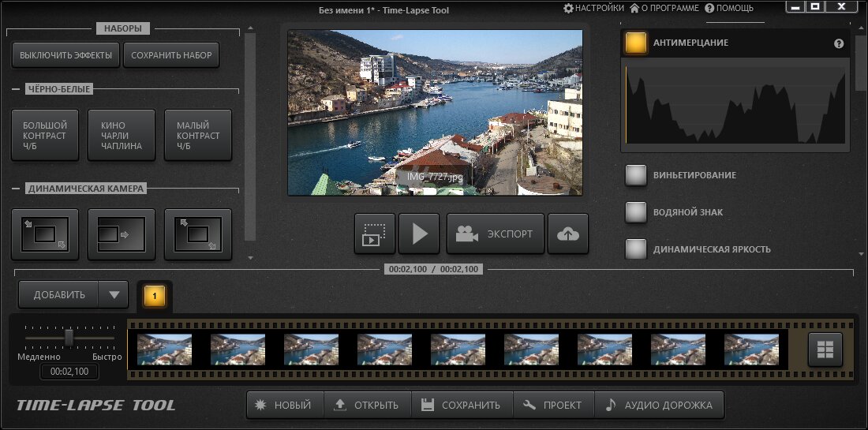
Task: Open the Помощь menu
Action: pos(729,8)
